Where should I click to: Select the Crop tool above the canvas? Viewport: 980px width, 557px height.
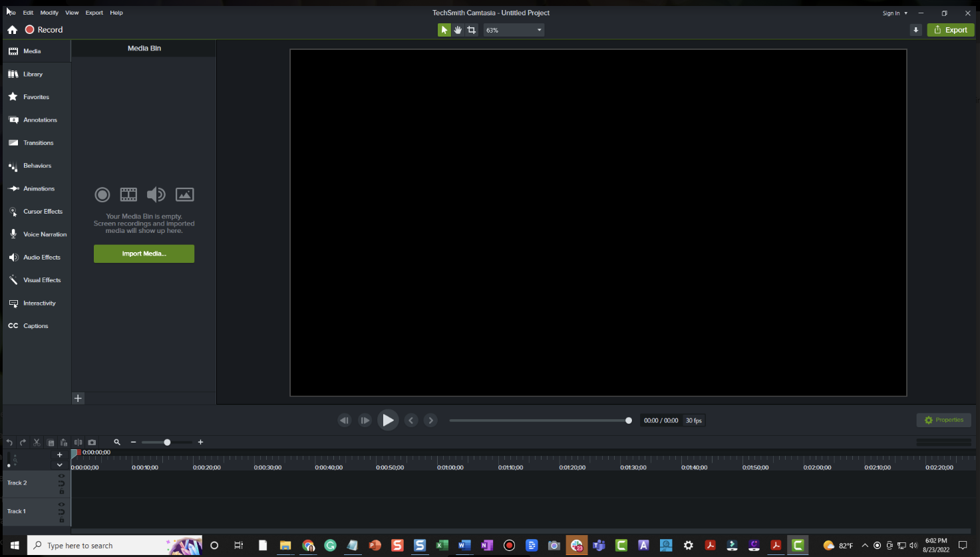(471, 29)
